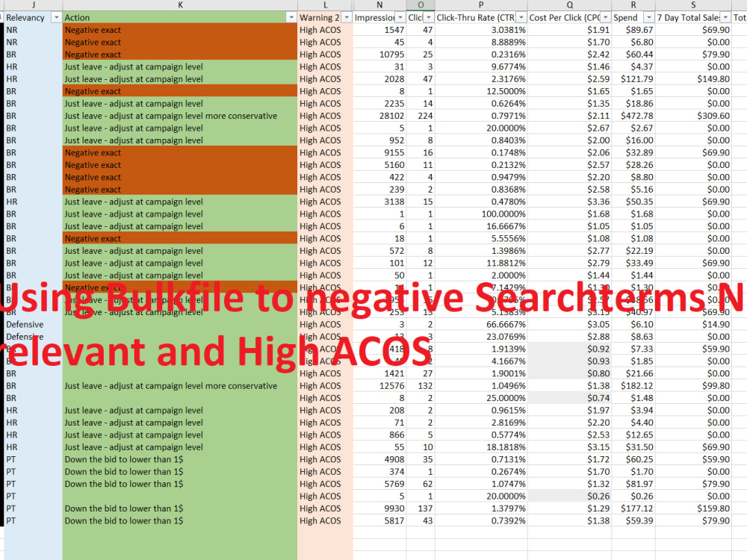Select Negative exact cell in the 9155 impressions row
This screenshot has height=560, width=747.
pos(180,153)
